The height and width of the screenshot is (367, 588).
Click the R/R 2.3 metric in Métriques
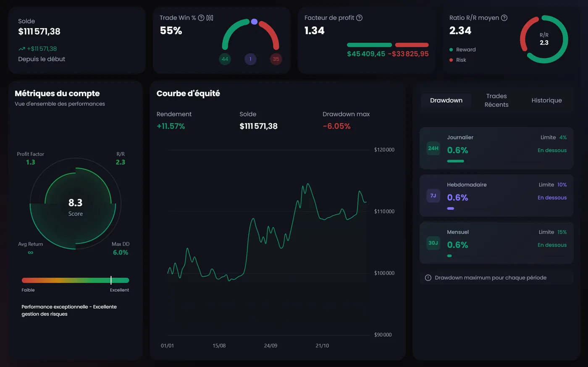[x=121, y=158]
